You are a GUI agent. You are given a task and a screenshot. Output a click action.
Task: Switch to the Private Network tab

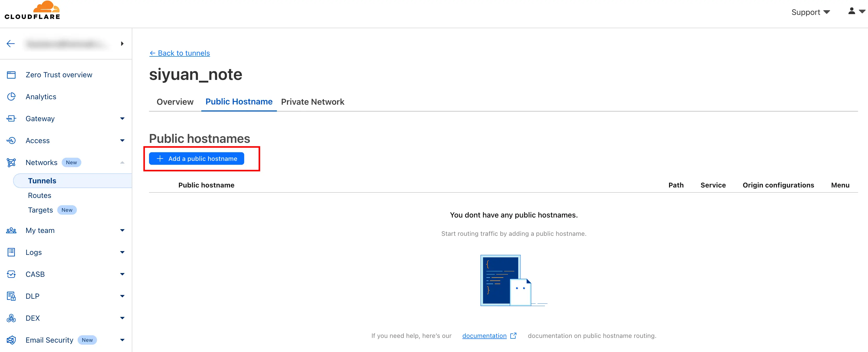coord(312,102)
